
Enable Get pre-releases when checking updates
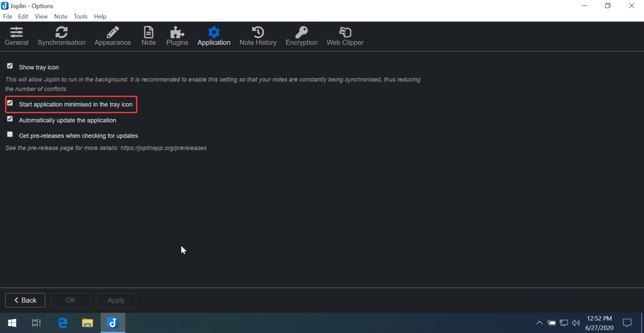pyautogui.click(x=10, y=134)
